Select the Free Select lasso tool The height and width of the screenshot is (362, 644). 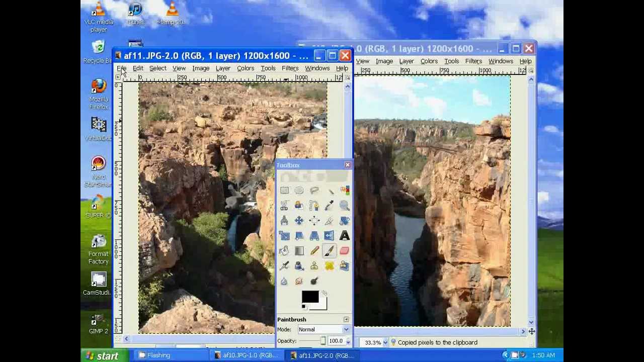point(314,191)
